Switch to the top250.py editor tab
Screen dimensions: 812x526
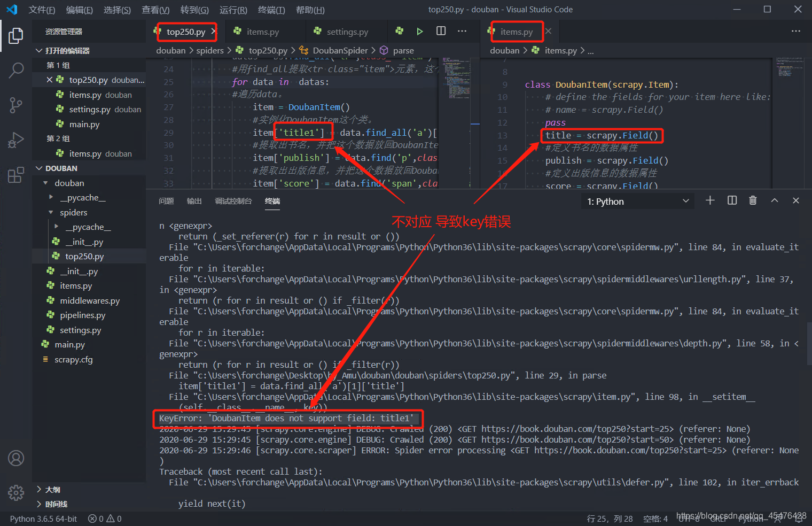coord(185,32)
